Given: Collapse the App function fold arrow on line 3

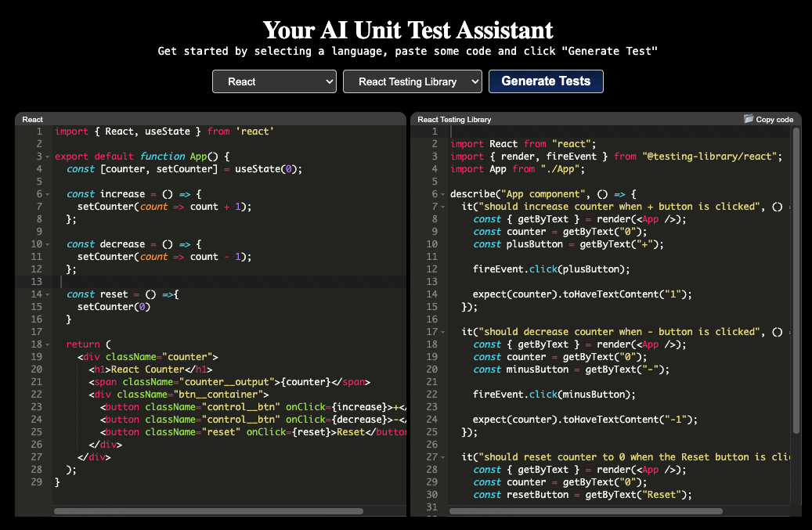Looking at the screenshot, I should tap(48, 157).
